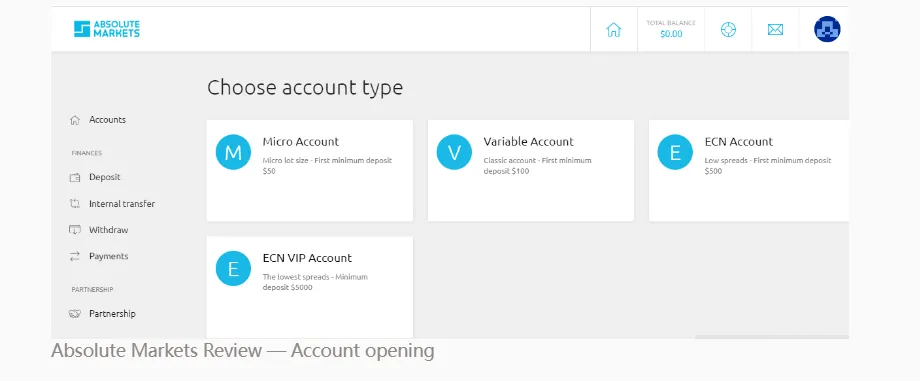Click the E circle icon for ECN VIP Account
Screen dimensions: 920x381
[x=233, y=268]
